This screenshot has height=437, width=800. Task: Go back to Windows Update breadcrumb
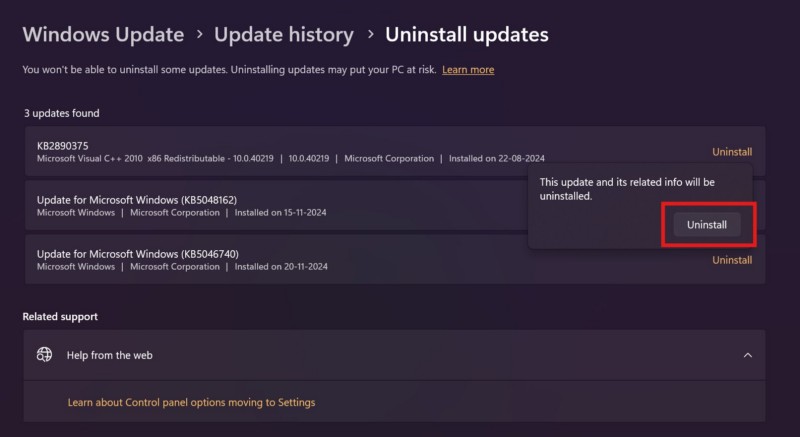[103, 35]
